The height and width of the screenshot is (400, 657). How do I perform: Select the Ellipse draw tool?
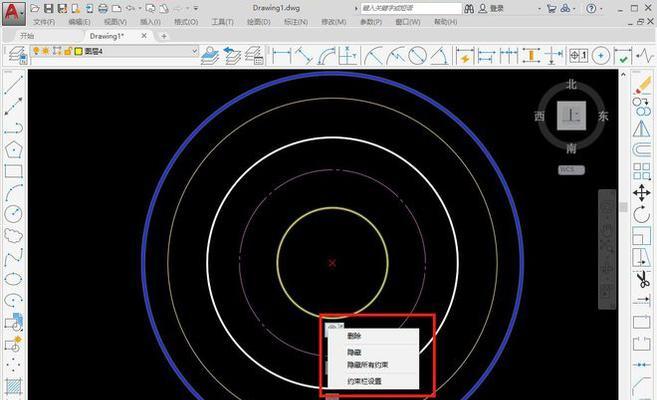(x=13, y=279)
